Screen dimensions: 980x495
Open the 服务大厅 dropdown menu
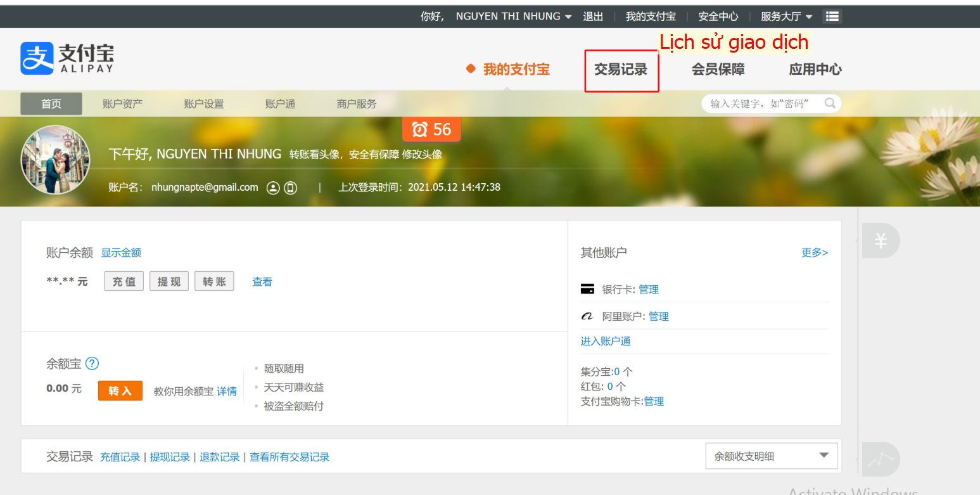tap(786, 16)
